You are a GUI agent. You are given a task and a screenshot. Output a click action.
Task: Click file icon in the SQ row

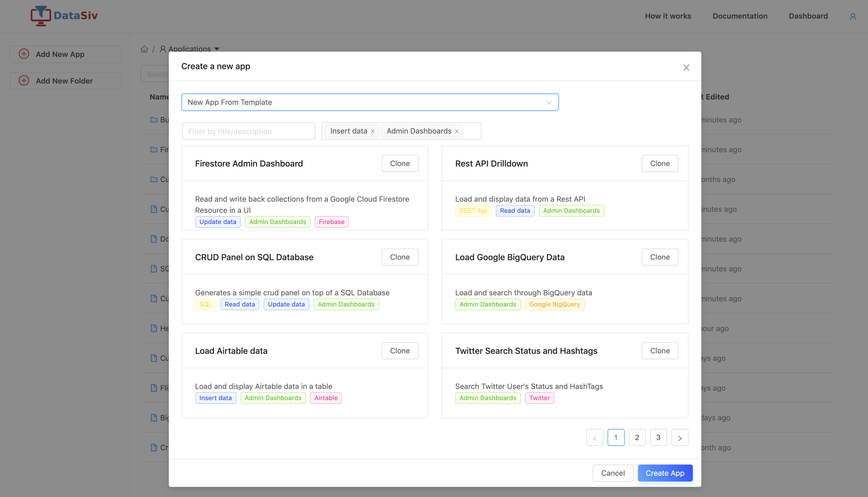tap(154, 269)
